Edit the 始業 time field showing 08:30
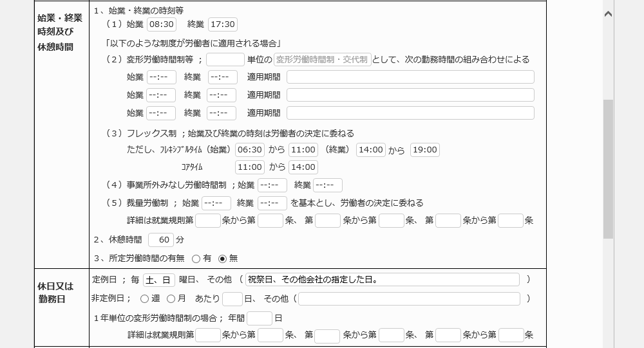The width and height of the screenshot is (644, 348). click(x=161, y=24)
